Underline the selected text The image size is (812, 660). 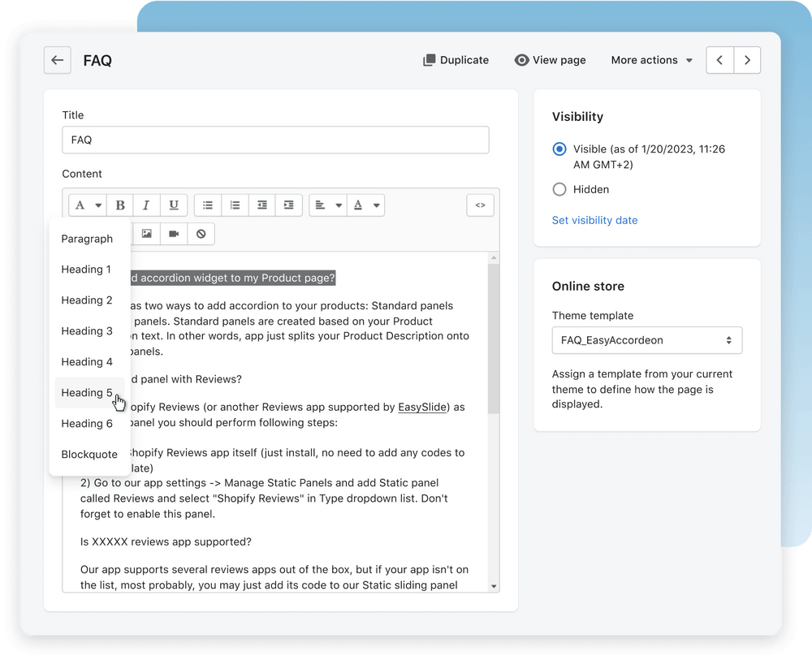click(174, 205)
